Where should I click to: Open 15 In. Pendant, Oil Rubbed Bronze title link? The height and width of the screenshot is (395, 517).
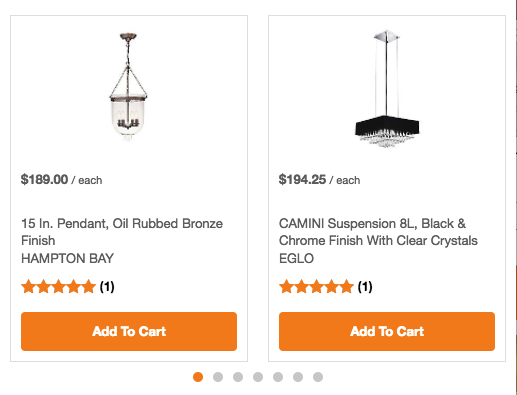(x=122, y=232)
